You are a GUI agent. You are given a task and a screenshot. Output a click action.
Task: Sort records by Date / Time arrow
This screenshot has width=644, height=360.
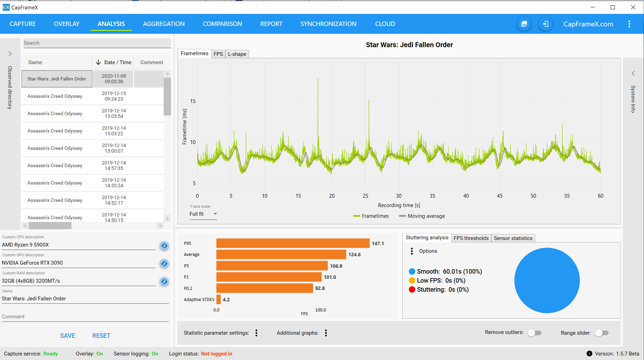(x=98, y=62)
